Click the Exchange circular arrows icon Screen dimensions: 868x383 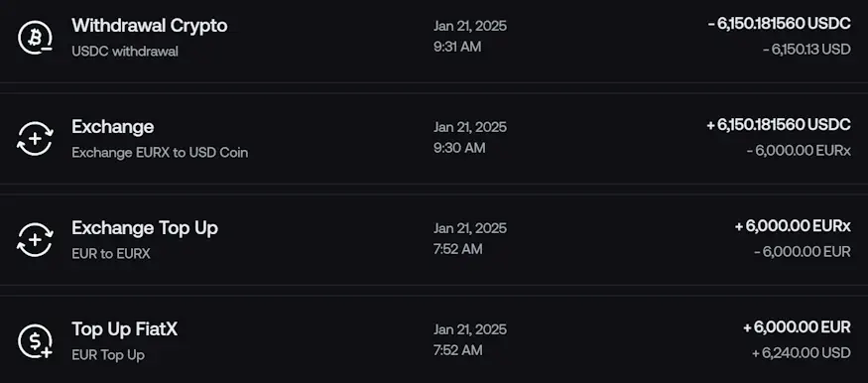pyautogui.click(x=35, y=139)
